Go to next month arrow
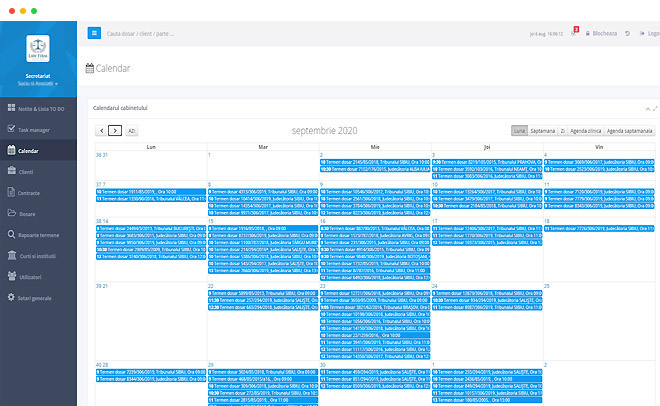The image size is (660, 406). coord(115,131)
